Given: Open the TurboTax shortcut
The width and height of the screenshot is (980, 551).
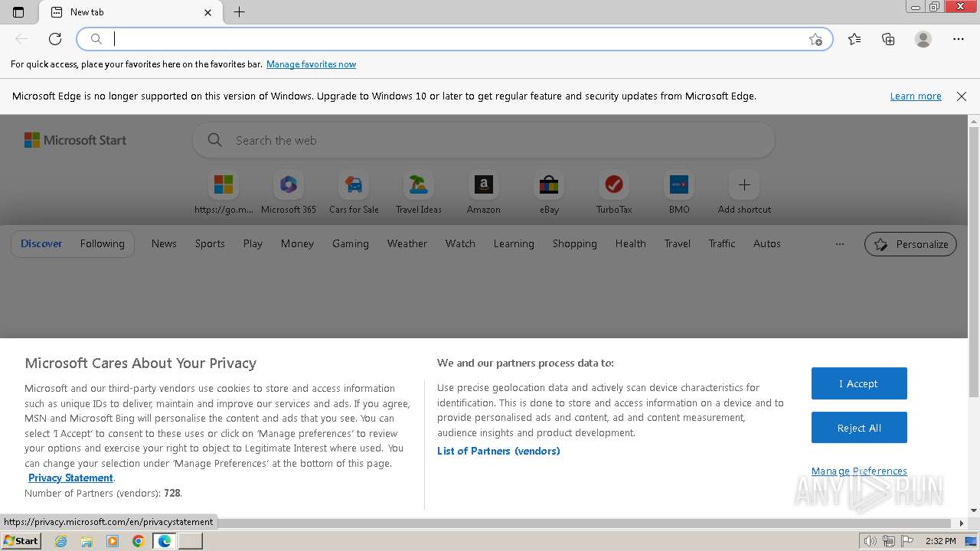Looking at the screenshot, I should [x=614, y=193].
